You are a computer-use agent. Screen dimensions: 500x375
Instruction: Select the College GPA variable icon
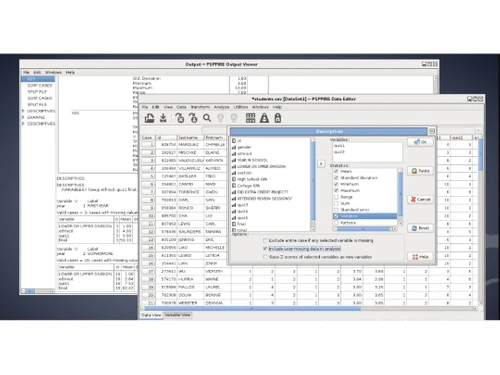(x=234, y=186)
